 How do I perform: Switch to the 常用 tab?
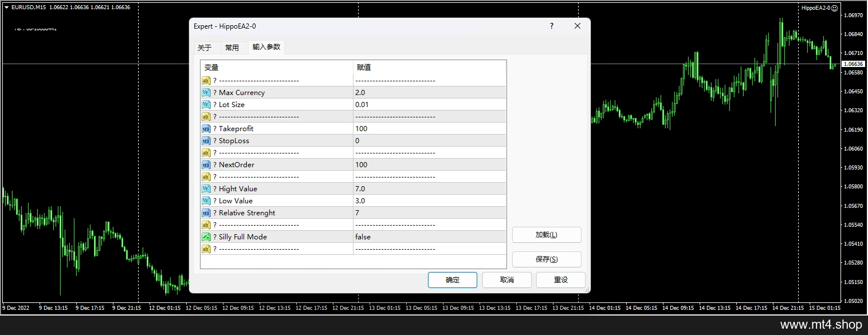[232, 48]
